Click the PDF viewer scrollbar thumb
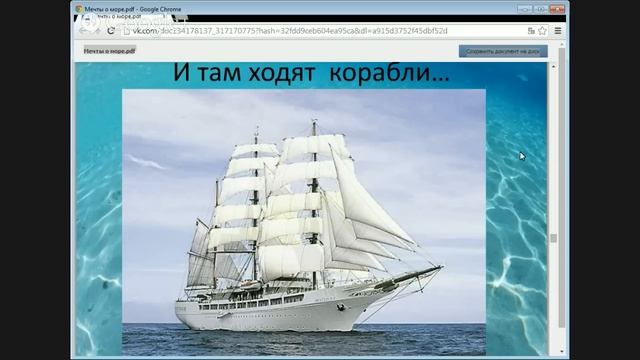Screen dimensions: 640x360 (x=553, y=238)
